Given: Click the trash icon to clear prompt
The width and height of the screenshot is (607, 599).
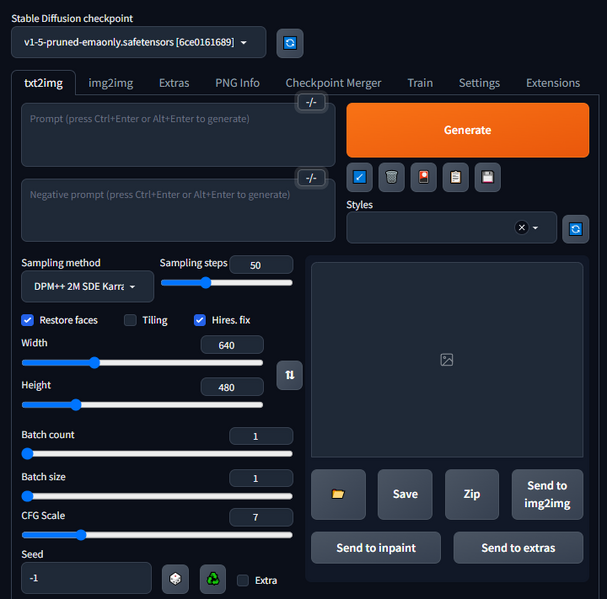Looking at the screenshot, I should click(392, 178).
